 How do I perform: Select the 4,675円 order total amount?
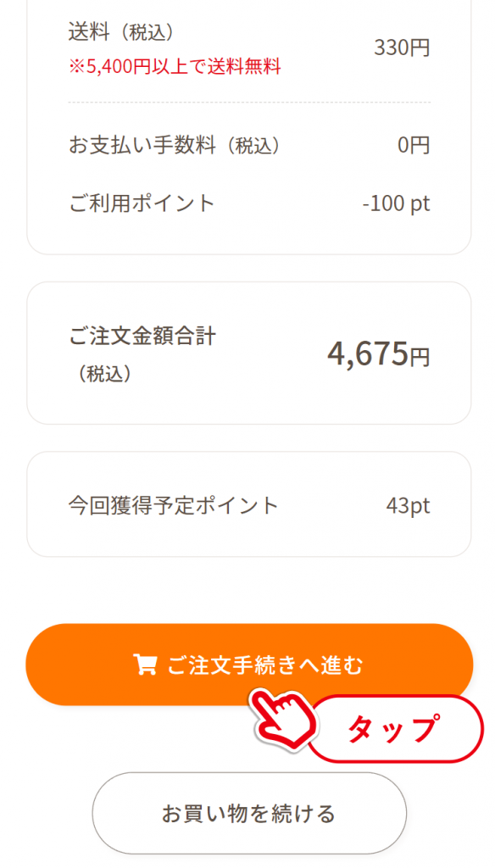click(379, 353)
